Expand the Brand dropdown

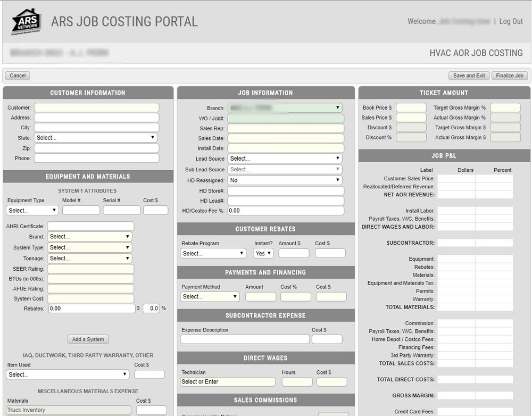pos(89,237)
